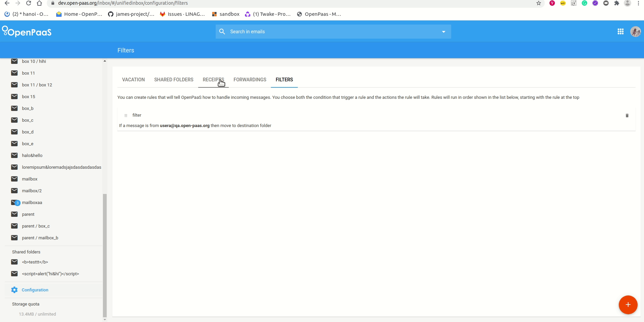Open the OpenPaaS apps grid menu
The height and width of the screenshot is (322, 644).
click(x=620, y=31)
